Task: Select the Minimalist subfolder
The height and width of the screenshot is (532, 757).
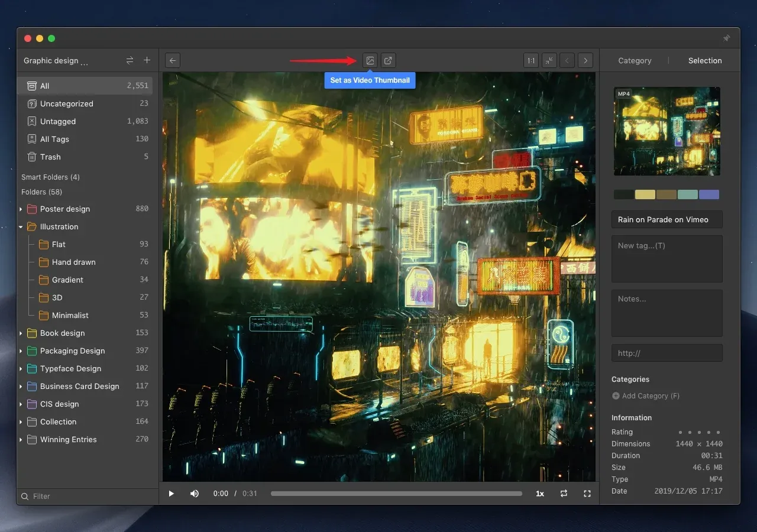Action: (85, 315)
